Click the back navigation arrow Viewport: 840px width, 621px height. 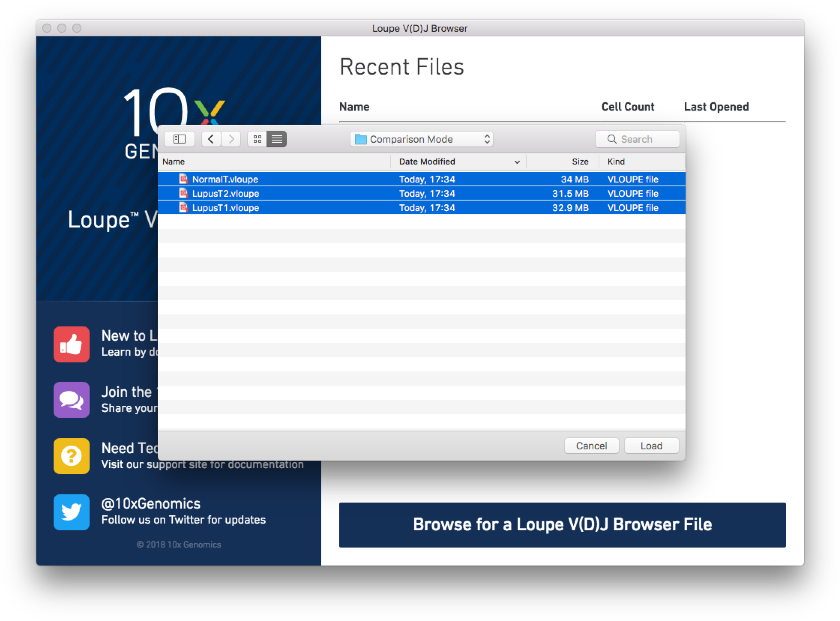tap(211, 139)
